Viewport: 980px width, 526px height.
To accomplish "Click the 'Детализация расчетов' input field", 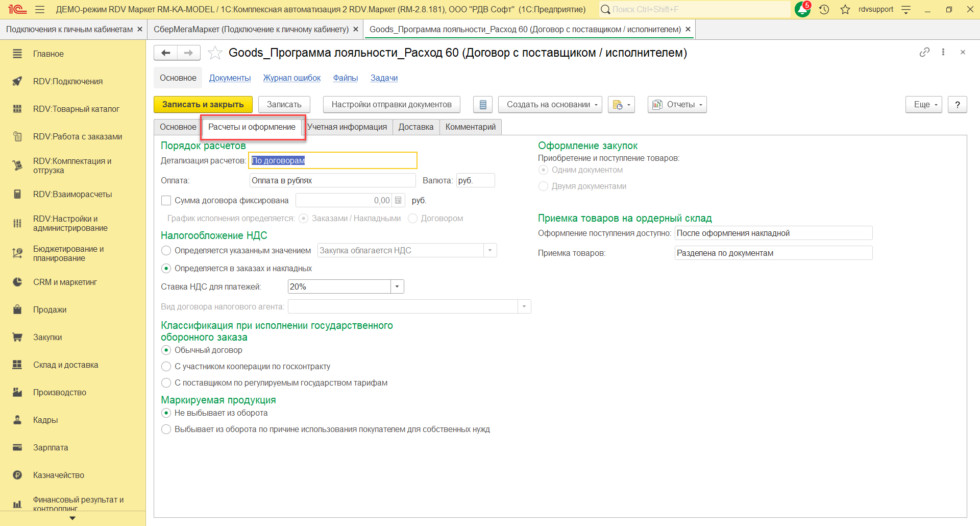I will pyautogui.click(x=332, y=161).
